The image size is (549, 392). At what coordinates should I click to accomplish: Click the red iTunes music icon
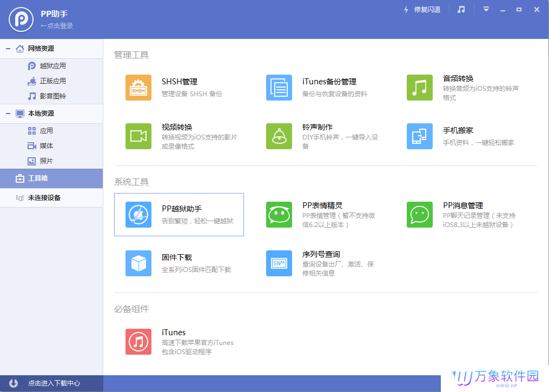[x=138, y=342]
